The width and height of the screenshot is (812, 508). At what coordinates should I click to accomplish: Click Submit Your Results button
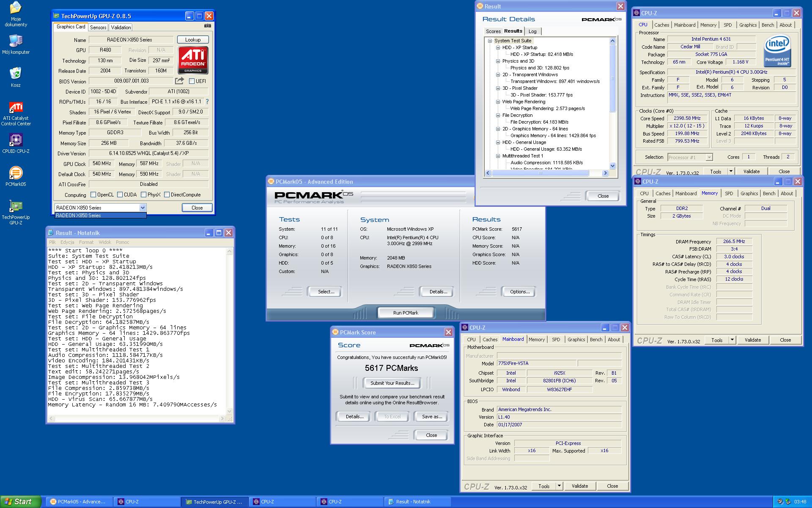pyautogui.click(x=392, y=383)
